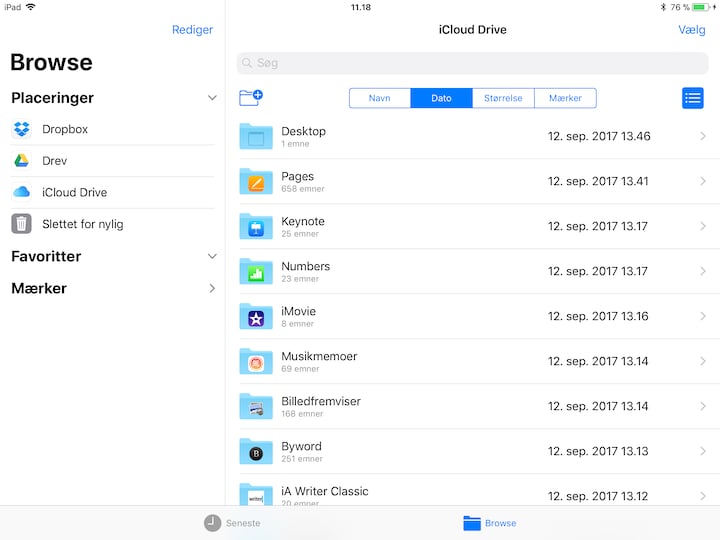720x540 pixels.
Task: Sort files by Størrelse
Action: tap(503, 98)
